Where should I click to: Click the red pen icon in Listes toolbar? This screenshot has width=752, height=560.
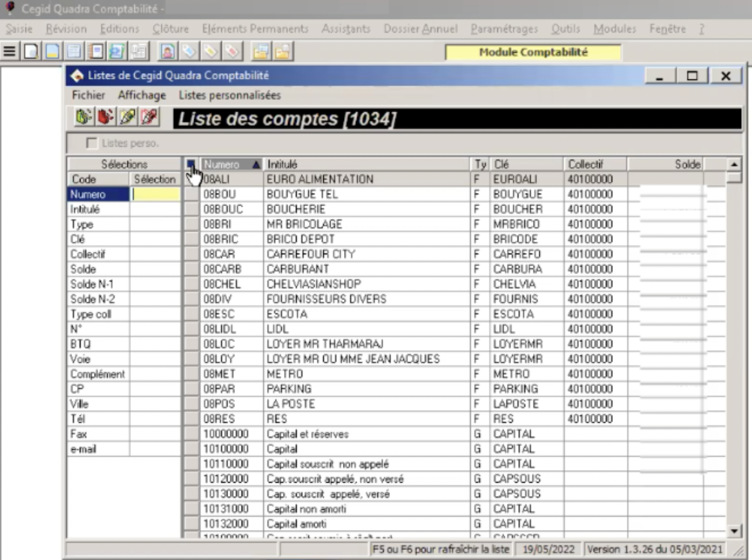(149, 117)
